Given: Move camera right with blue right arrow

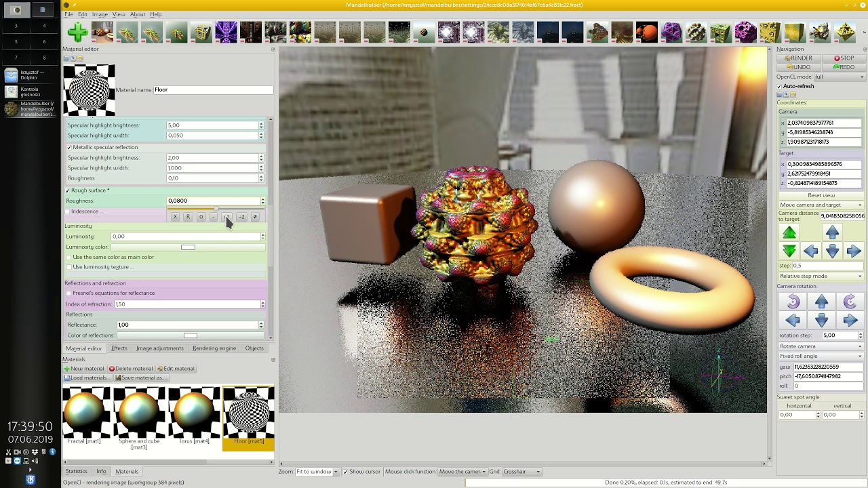Looking at the screenshot, I should [854, 251].
